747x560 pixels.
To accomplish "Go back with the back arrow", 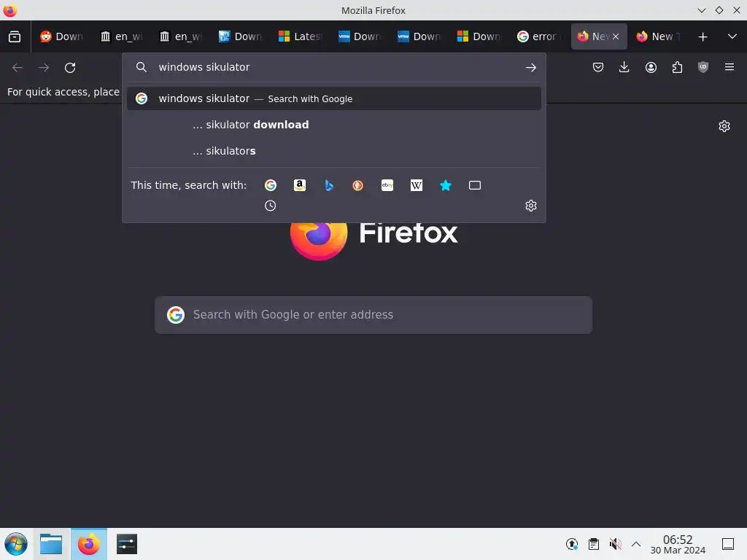I will point(18,68).
